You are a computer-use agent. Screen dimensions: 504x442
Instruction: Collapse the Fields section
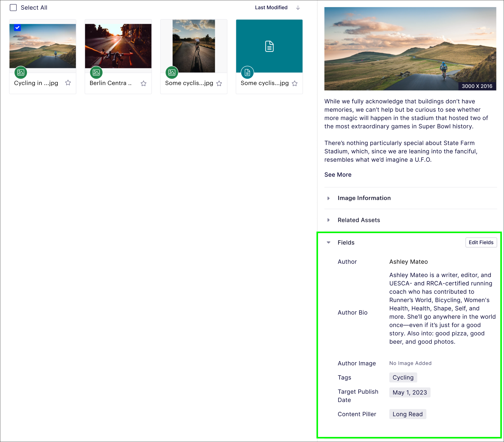[x=329, y=242]
